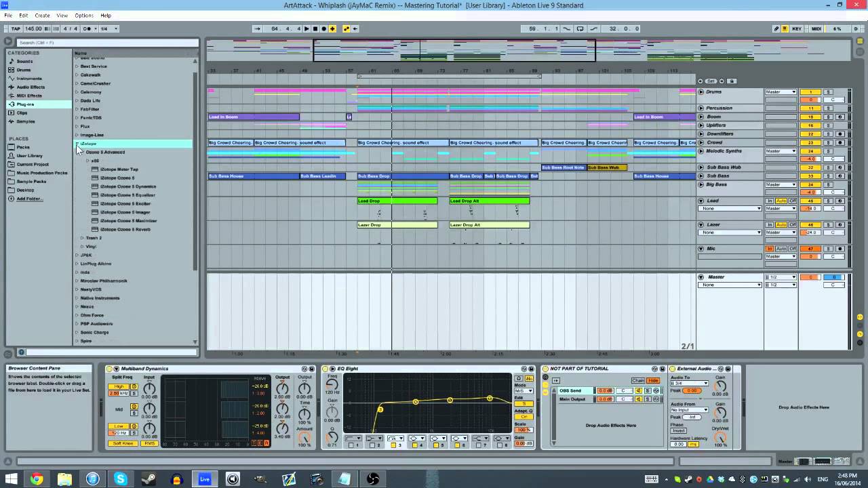Select MIDI Effects category in browser
Viewport: 868px width, 488px height.
point(29,96)
